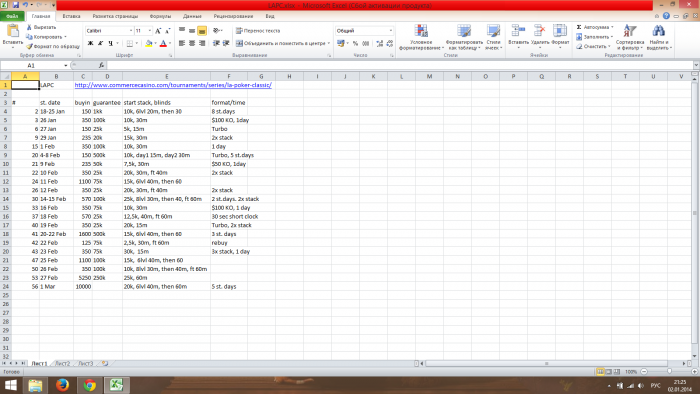The image size is (700, 394).
Task: Center cell text horizontally
Action: [x=192, y=43]
